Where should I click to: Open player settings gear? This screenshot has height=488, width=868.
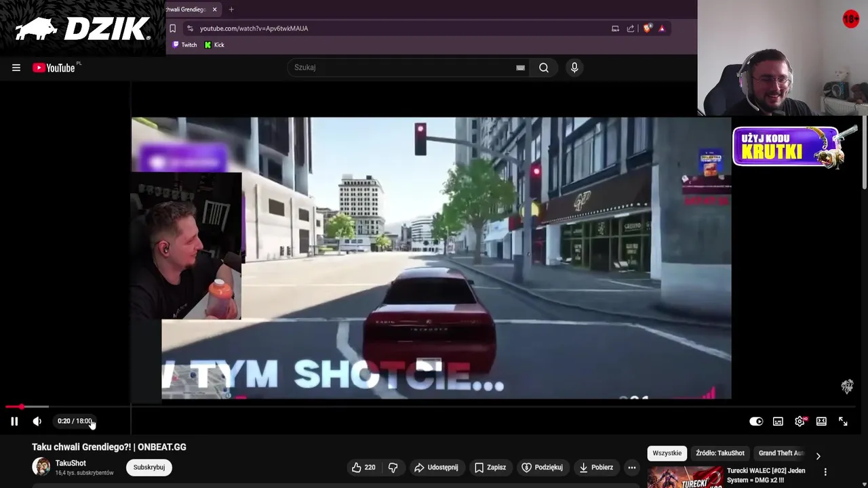coord(800,422)
